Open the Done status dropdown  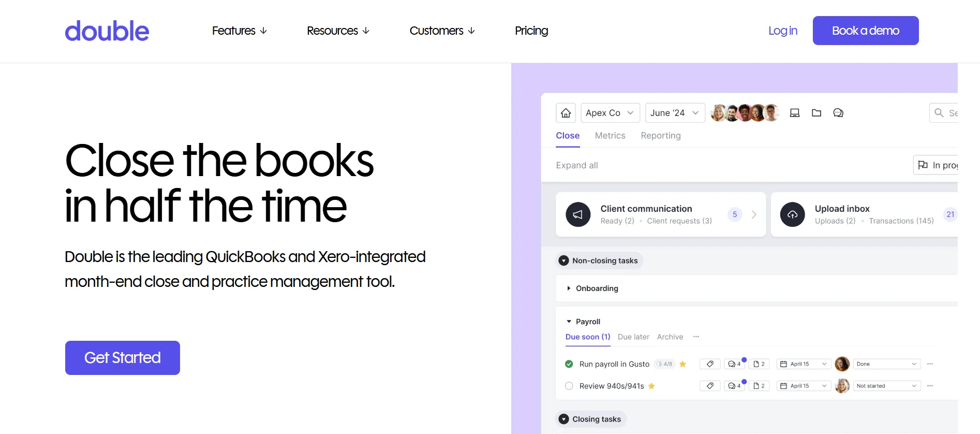887,364
